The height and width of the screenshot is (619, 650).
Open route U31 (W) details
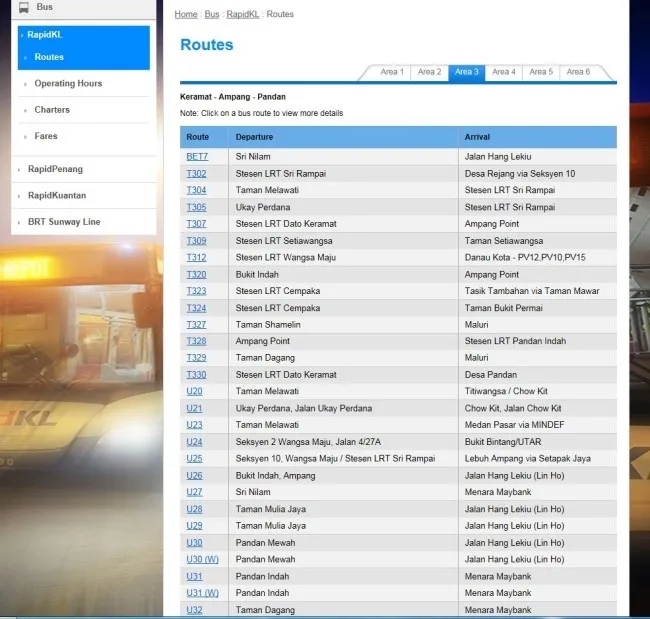point(202,593)
